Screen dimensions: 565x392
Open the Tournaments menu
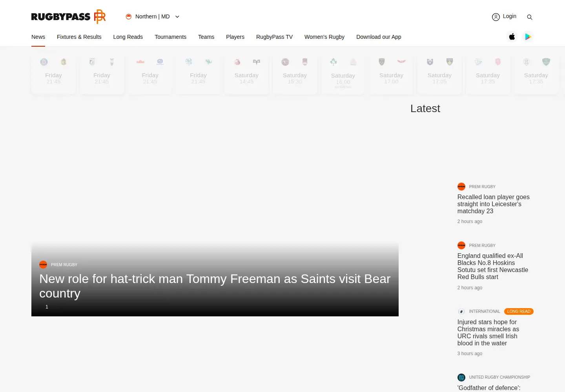pos(170,37)
